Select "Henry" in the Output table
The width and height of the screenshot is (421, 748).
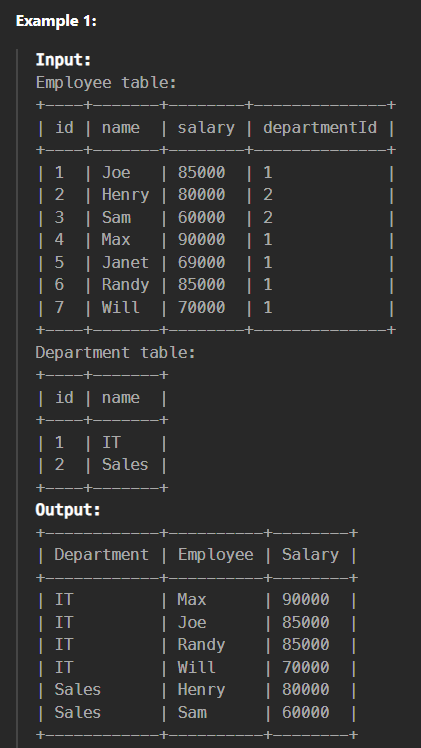click(201, 690)
